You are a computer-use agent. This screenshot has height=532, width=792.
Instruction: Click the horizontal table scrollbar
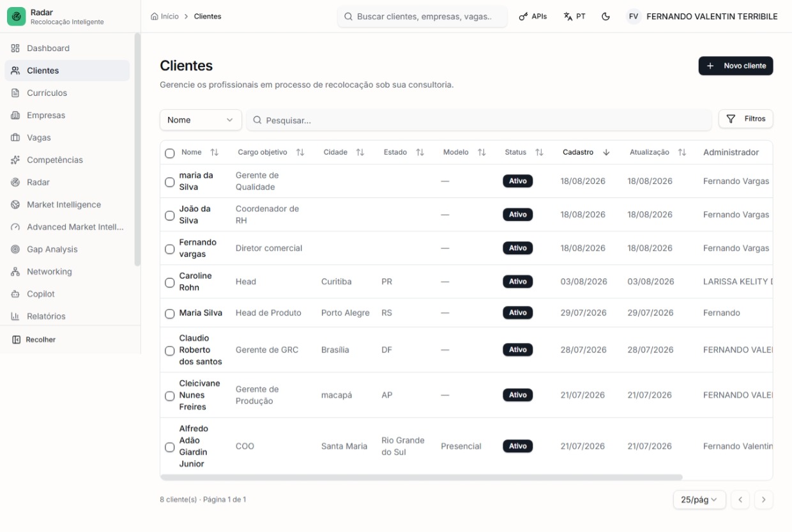pyautogui.click(x=422, y=477)
